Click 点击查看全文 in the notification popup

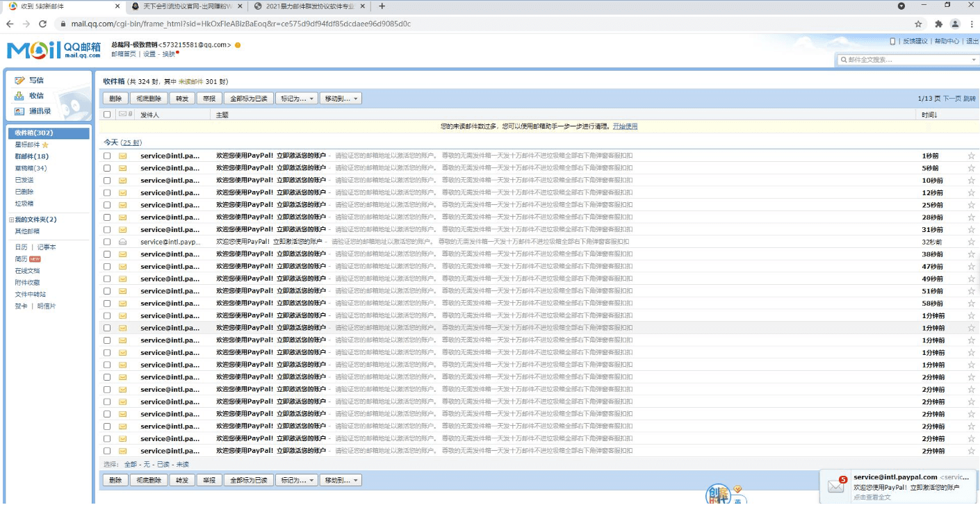coord(872,497)
